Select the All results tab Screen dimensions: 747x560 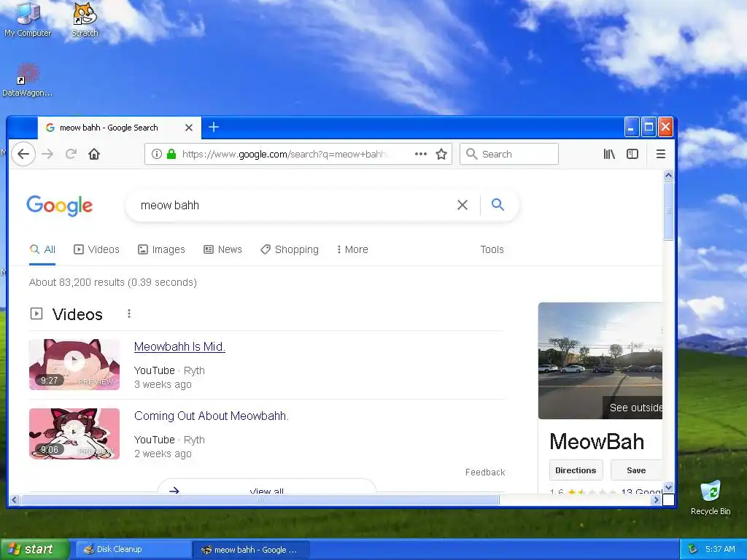point(42,249)
